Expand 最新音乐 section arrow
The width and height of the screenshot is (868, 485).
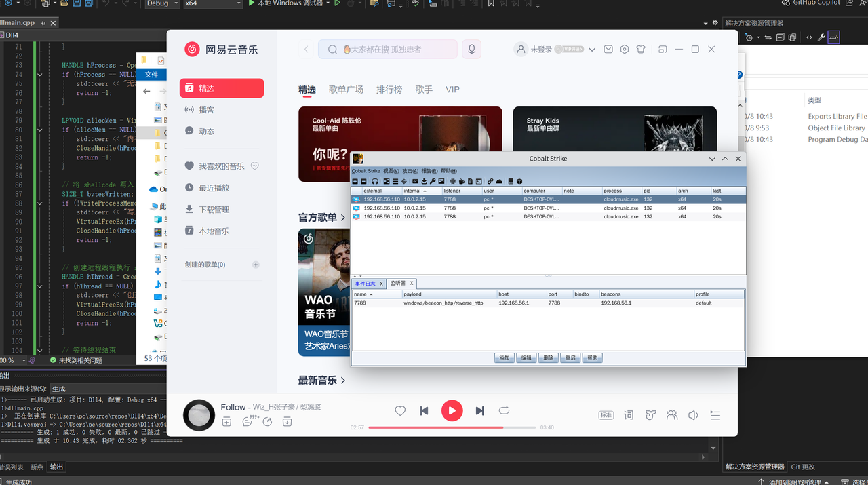[x=343, y=381]
